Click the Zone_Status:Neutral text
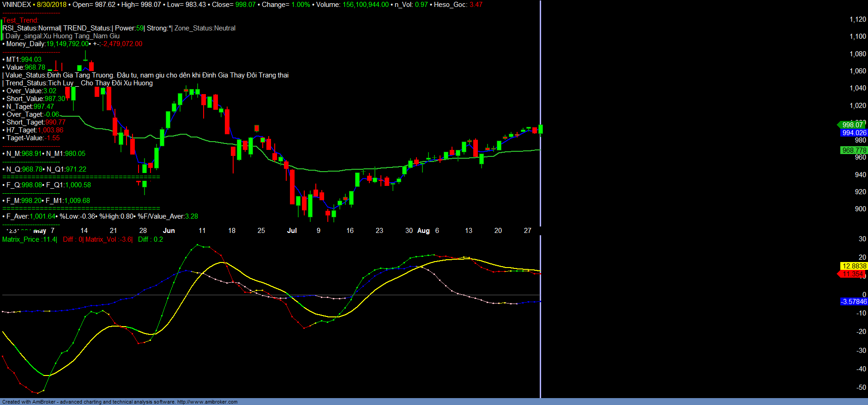Image resolution: width=868 pixels, height=405 pixels. [x=205, y=28]
